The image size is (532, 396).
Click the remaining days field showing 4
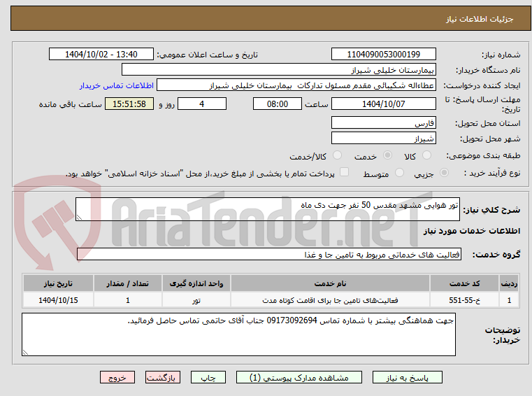coord(202,104)
